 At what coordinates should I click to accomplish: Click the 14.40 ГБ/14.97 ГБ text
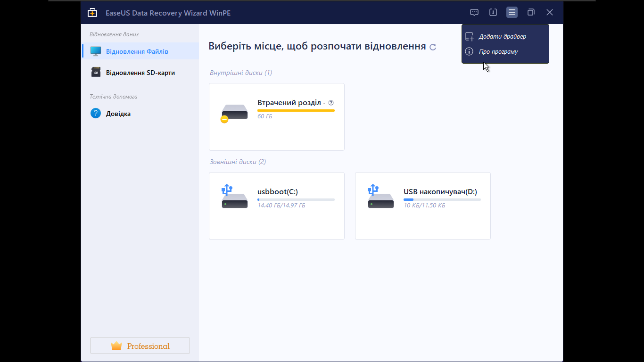click(x=281, y=206)
